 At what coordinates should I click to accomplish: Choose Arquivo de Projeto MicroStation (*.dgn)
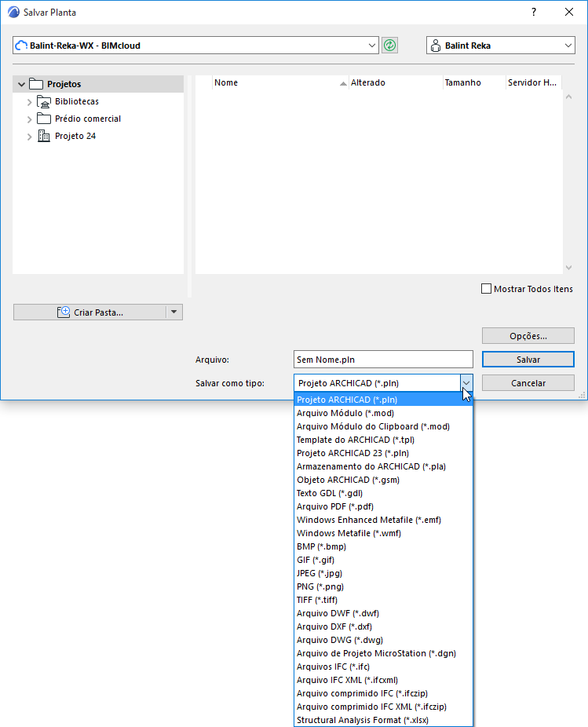pyautogui.click(x=384, y=653)
